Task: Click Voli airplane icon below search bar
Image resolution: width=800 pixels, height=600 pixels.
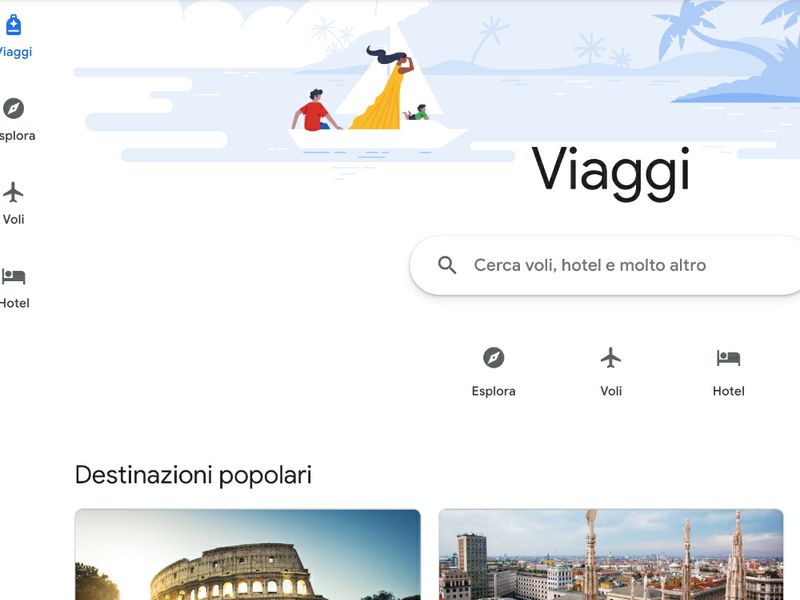Action: (611, 358)
